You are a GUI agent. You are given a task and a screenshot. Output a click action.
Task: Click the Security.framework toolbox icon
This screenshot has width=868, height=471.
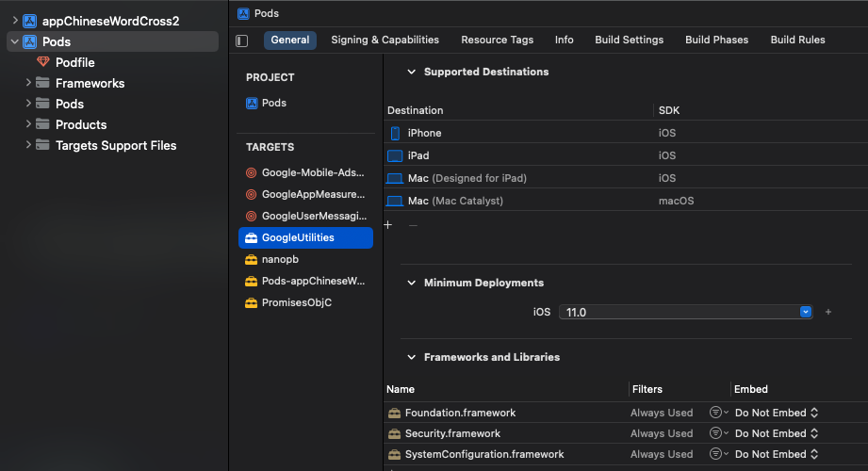pos(394,433)
